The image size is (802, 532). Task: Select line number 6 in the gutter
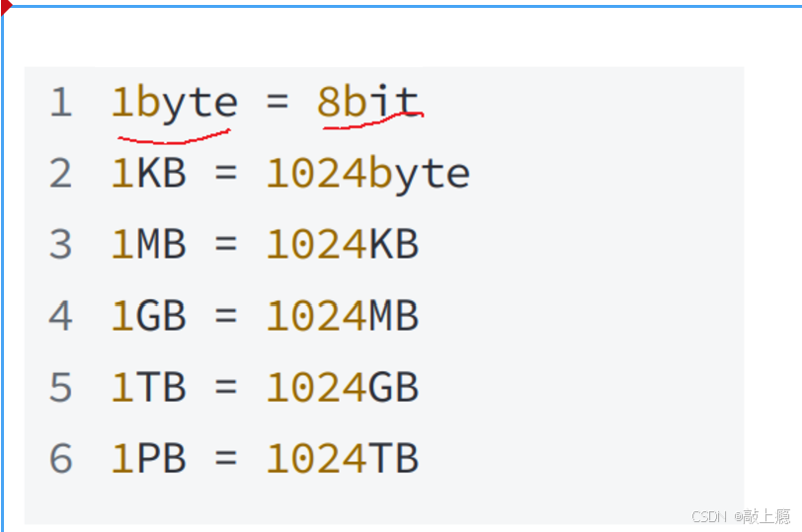(x=61, y=459)
